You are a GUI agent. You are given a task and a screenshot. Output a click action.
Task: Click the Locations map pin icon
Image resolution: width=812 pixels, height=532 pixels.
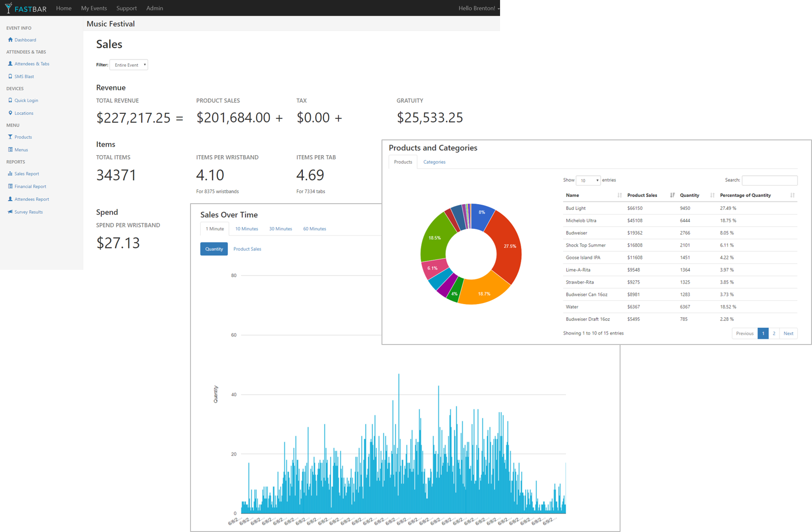tap(10, 113)
